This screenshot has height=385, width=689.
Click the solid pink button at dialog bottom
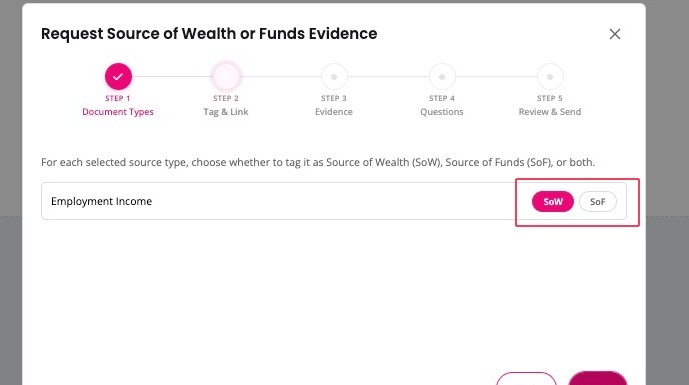598,378
